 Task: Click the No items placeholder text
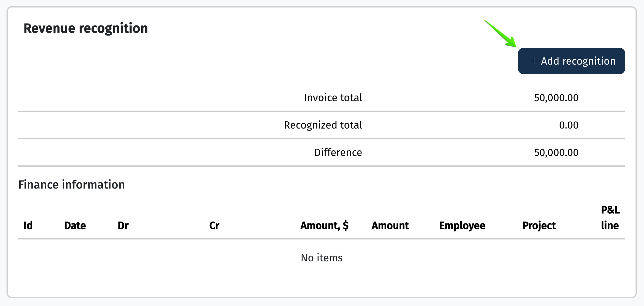[322, 258]
